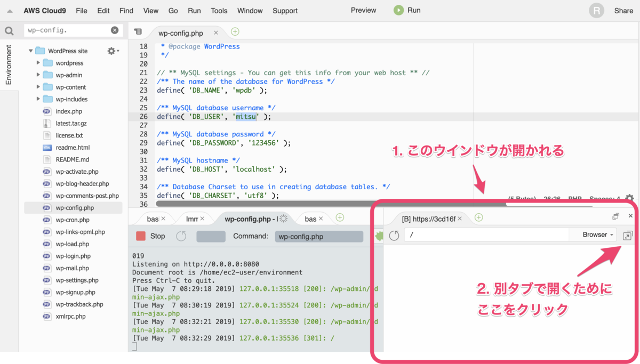Stop the running process
Viewport: 640px width, 364px height.
150,236
